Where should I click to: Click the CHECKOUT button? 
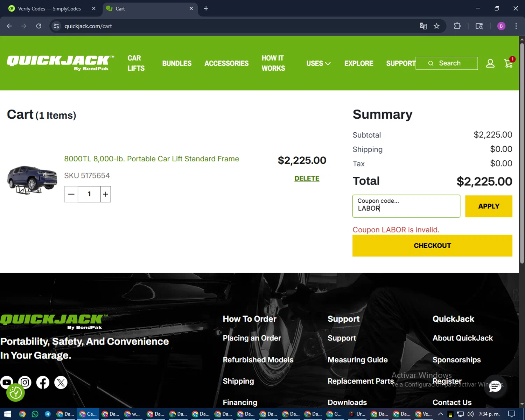(432, 246)
